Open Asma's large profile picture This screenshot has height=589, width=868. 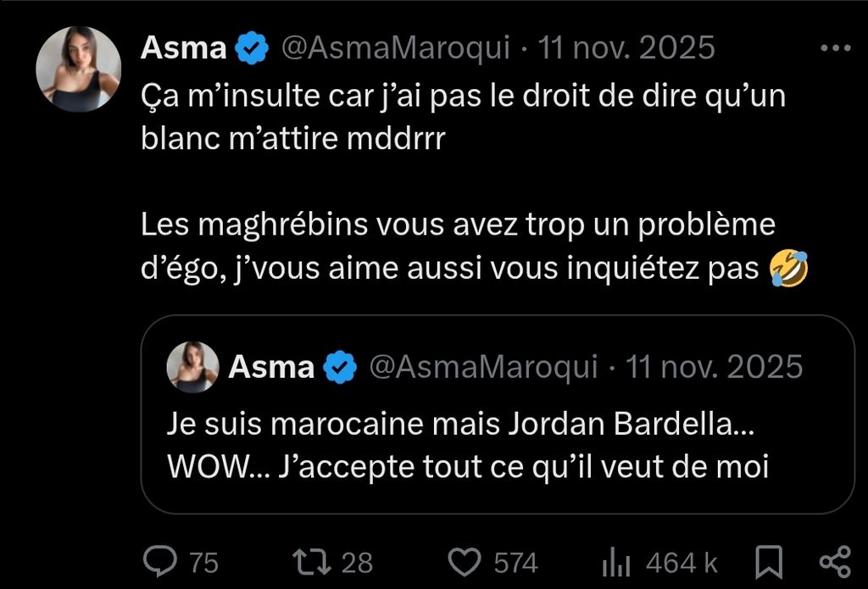(78, 69)
